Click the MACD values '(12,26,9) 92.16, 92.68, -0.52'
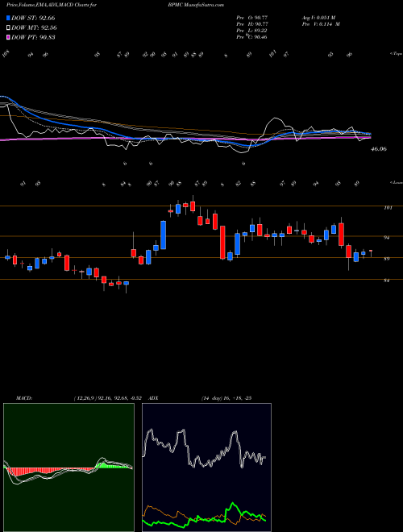403x532 pixels. click(110, 398)
